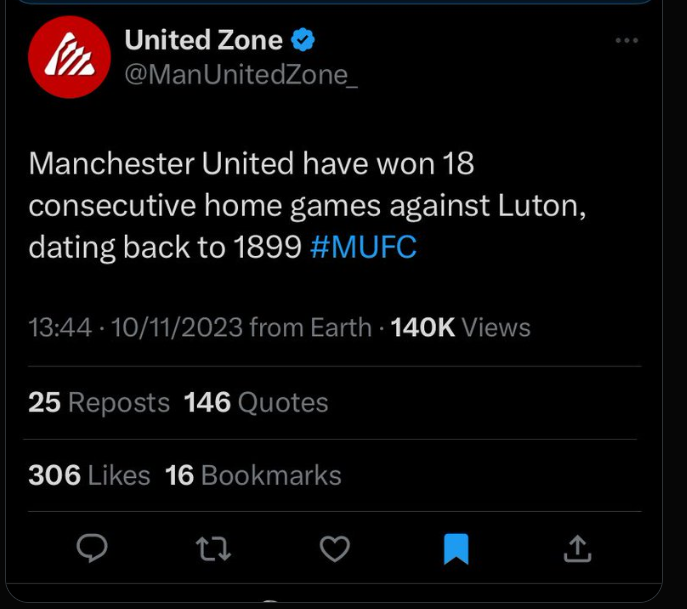Viewport: 687px width, 609px height.
Task: Click the 16 Bookmarks count
Action: point(253,475)
